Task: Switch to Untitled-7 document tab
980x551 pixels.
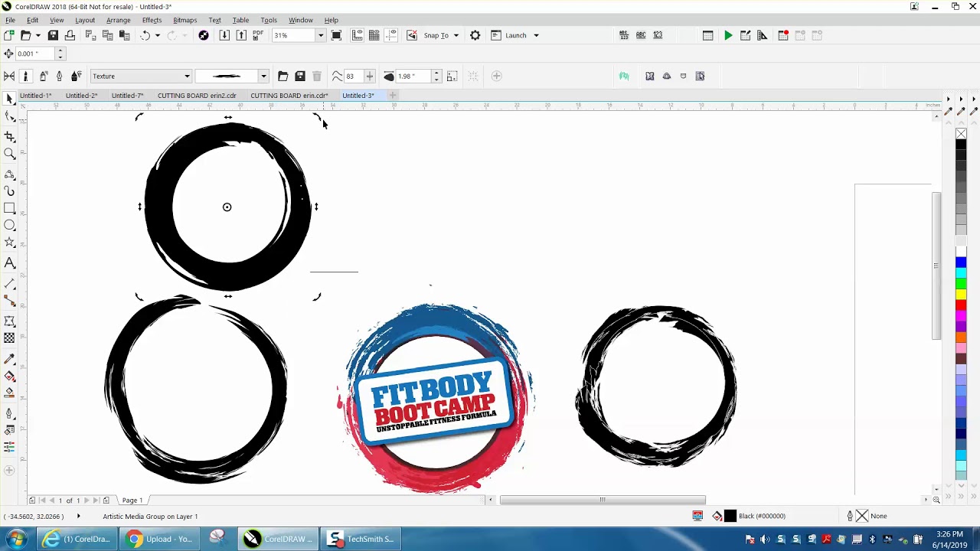Action: tap(127, 96)
